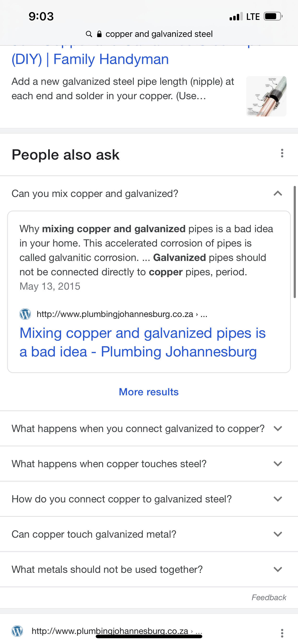Tap WordPress favicon of bottom search result
Image resolution: width=298 pixels, height=644 pixels.
[17, 631]
